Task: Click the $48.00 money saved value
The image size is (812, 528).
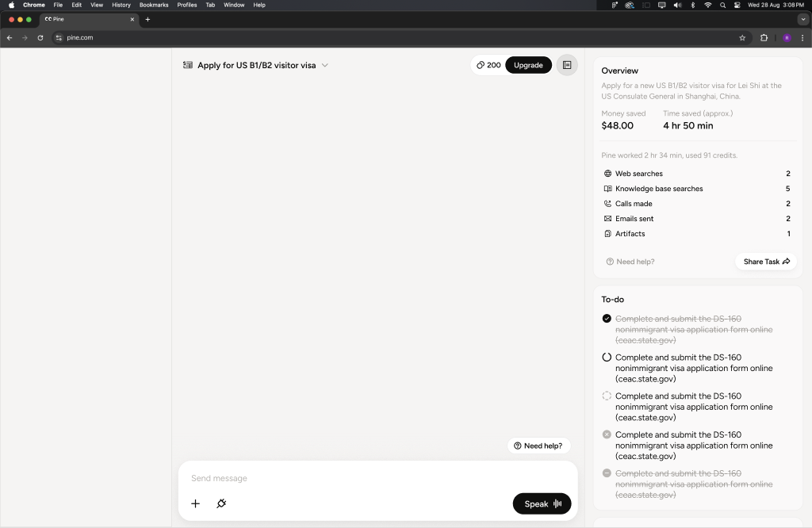Action: [617, 126]
